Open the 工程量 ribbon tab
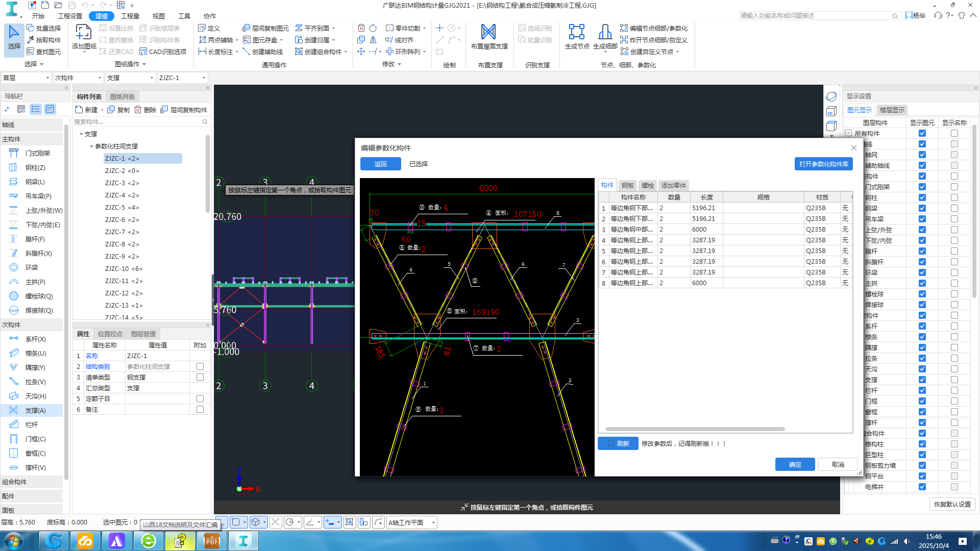This screenshot has width=980, height=551. 130,16
